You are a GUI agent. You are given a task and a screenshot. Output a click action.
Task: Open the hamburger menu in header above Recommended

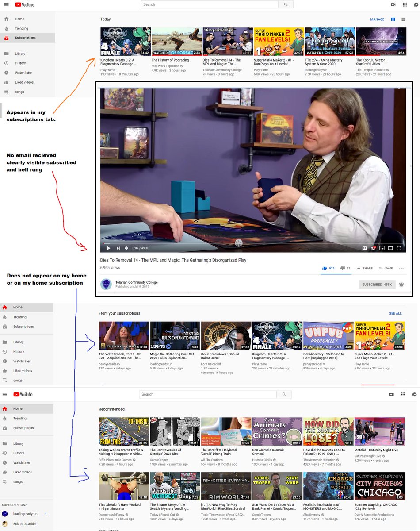5,394
